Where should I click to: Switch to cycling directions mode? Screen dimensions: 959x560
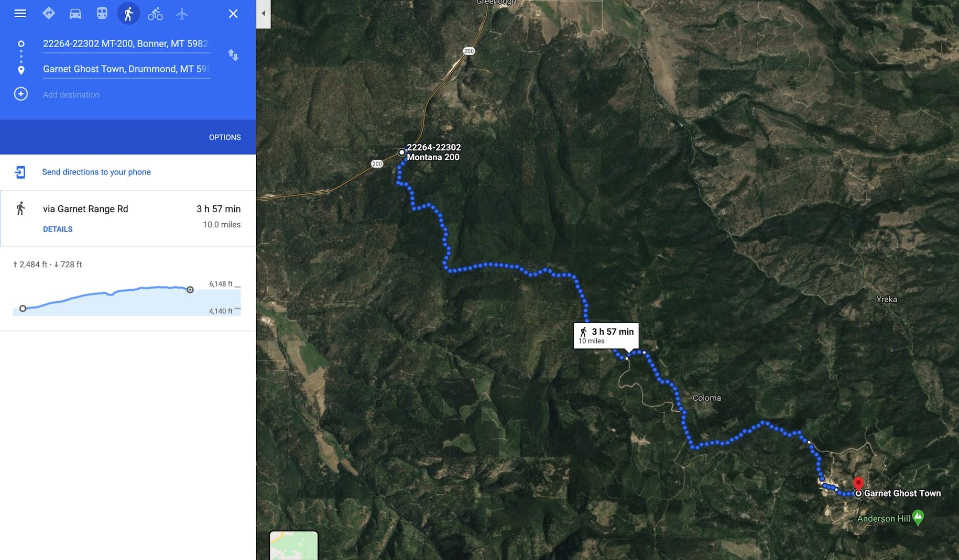pyautogui.click(x=155, y=14)
